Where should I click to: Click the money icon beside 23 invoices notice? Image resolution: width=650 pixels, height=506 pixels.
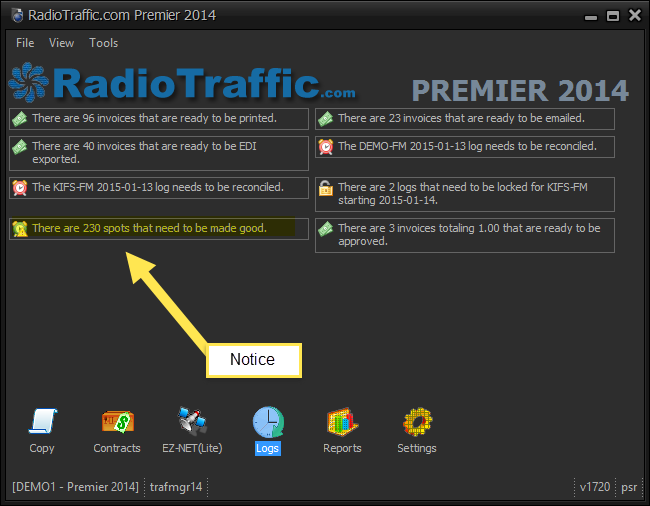[x=325, y=119]
